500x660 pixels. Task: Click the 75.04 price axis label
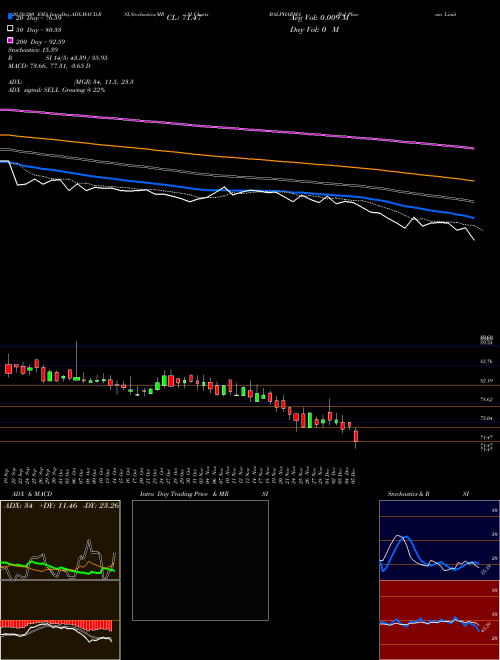point(486,418)
